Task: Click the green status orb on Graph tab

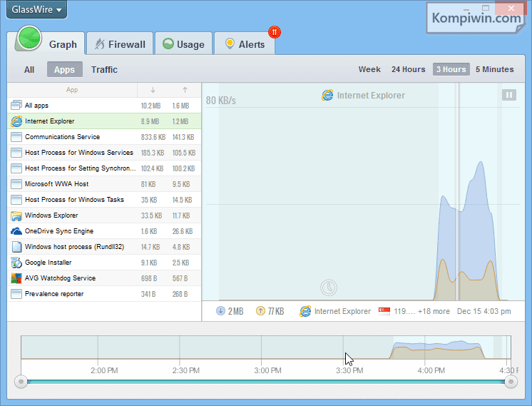Action: coord(29,38)
